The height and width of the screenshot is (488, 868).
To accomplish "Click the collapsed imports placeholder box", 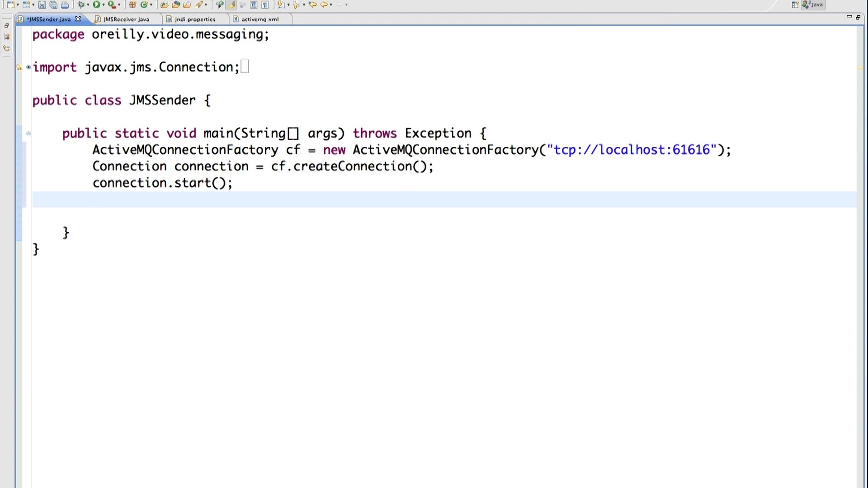I will (x=245, y=66).
